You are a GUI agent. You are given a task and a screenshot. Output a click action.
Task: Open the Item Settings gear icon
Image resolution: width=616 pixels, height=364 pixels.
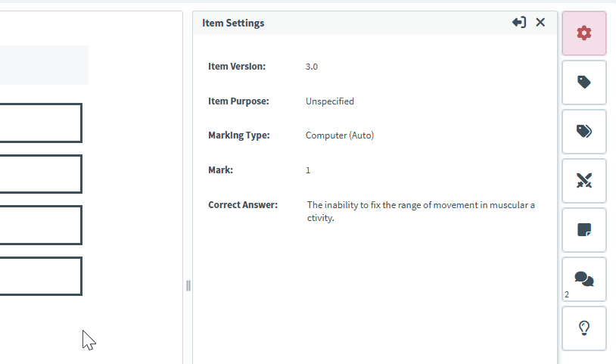(x=583, y=33)
